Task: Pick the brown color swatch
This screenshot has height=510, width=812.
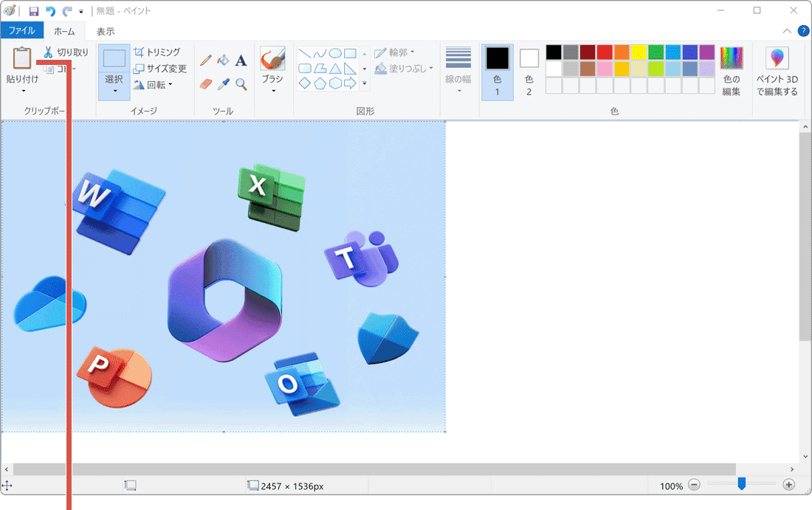Action: tap(588, 69)
